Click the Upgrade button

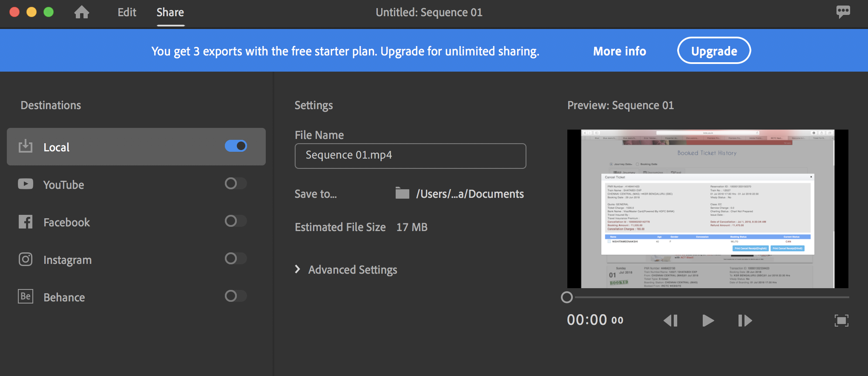coord(714,51)
